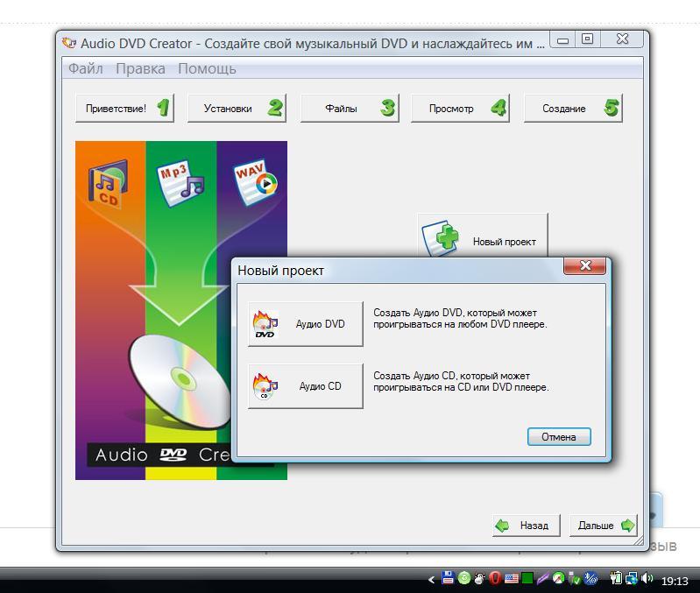The width and height of the screenshot is (700, 593).
Task: Click the 19:13 taskbar clock
Action: click(x=675, y=581)
